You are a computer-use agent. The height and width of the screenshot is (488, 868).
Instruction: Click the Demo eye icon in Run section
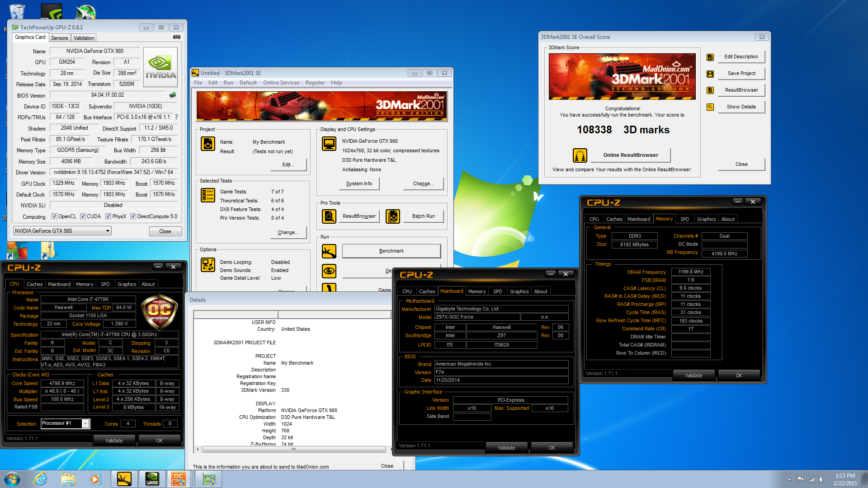coord(329,271)
